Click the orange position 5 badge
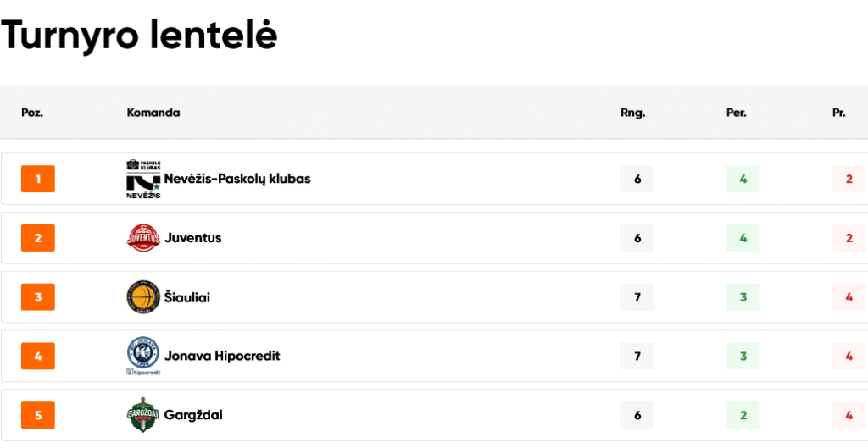 38,415
